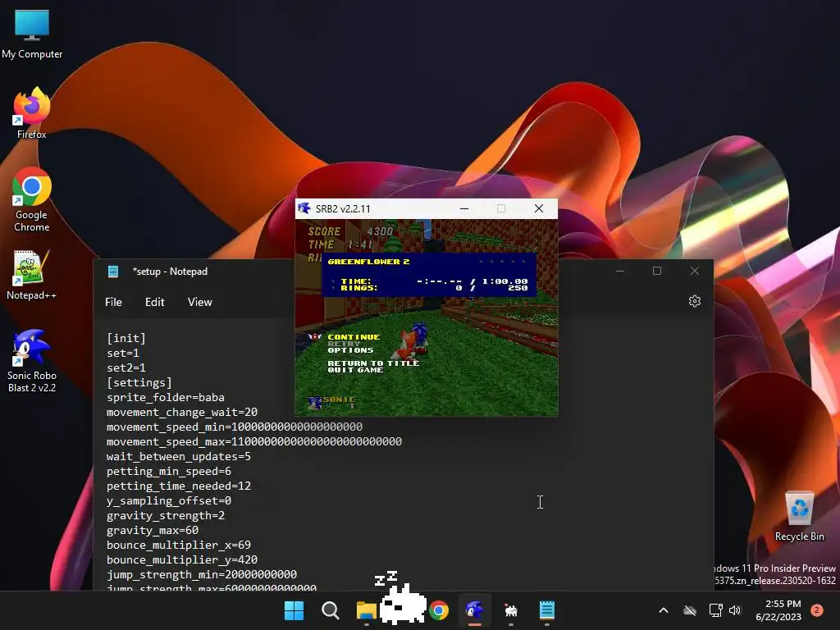The width and height of the screenshot is (840, 630).
Task: Maximize the Notepad setup window
Action: [x=657, y=271]
